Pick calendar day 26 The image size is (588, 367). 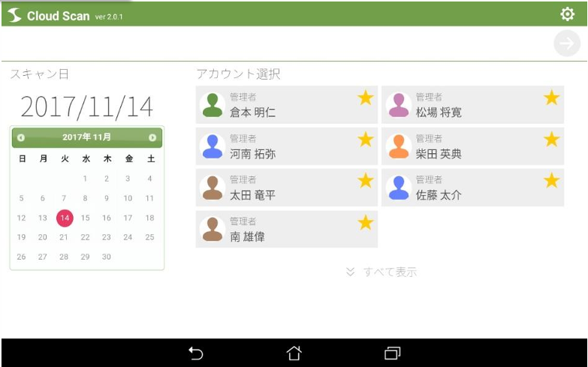(x=21, y=257)
